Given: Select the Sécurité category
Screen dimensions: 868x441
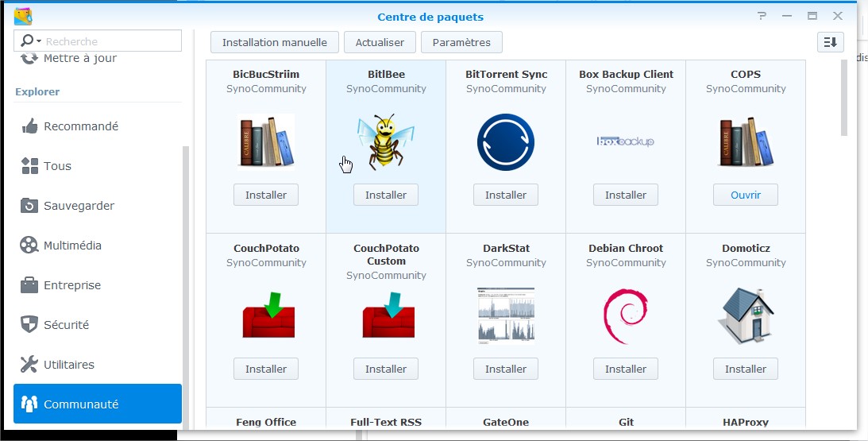Looking at the screenshot, I should click(98, 325).
